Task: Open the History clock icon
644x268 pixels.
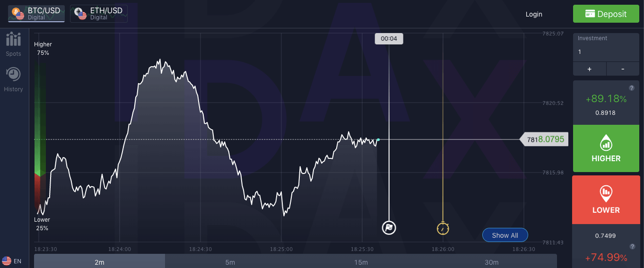Action: 13,75
